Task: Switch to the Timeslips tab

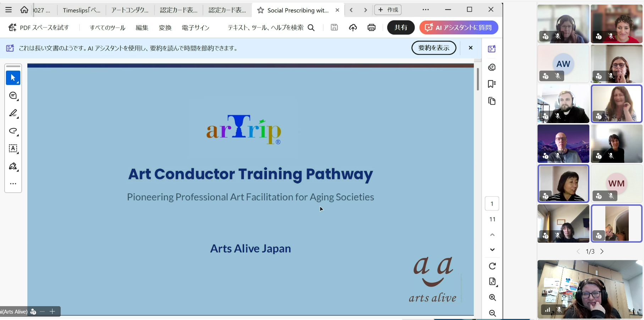Action: pos(82,10)
